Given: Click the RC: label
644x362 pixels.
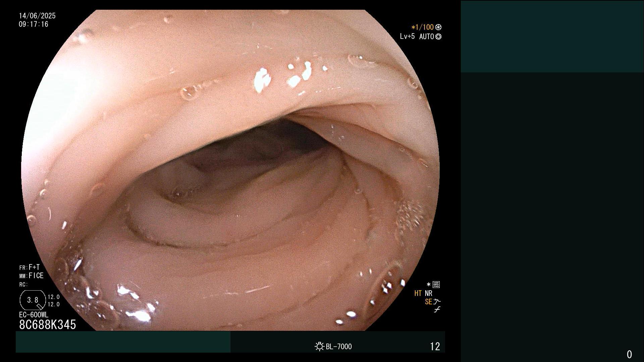Looking at the screenshot, I should pyautogui.click(x=23, y=285).
